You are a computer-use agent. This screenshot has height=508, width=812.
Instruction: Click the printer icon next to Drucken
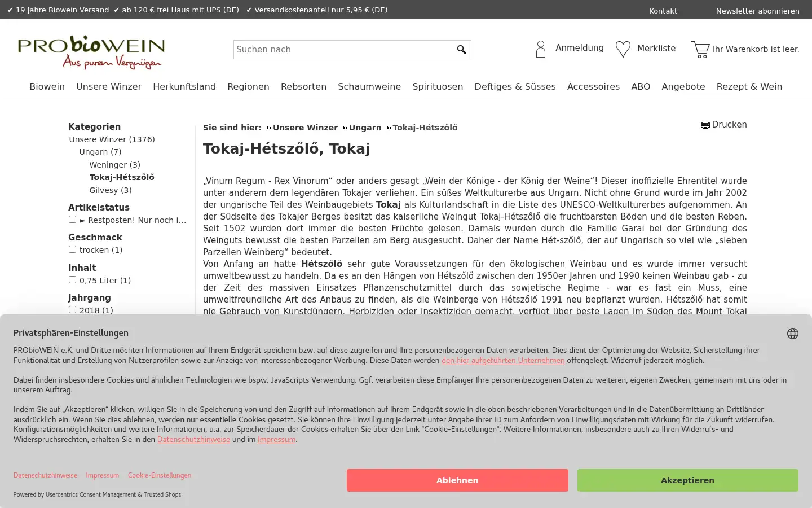coord(705,125)
